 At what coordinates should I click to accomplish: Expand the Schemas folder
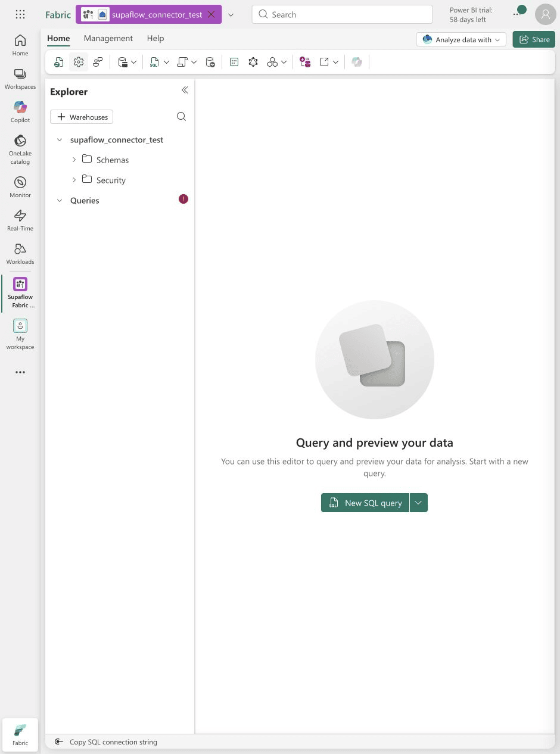click(x=74, y=160)
